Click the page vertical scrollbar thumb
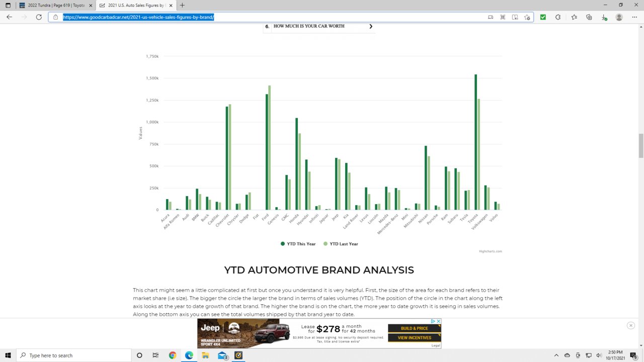Screen dimensions: 644x362 tap(641, 146)
